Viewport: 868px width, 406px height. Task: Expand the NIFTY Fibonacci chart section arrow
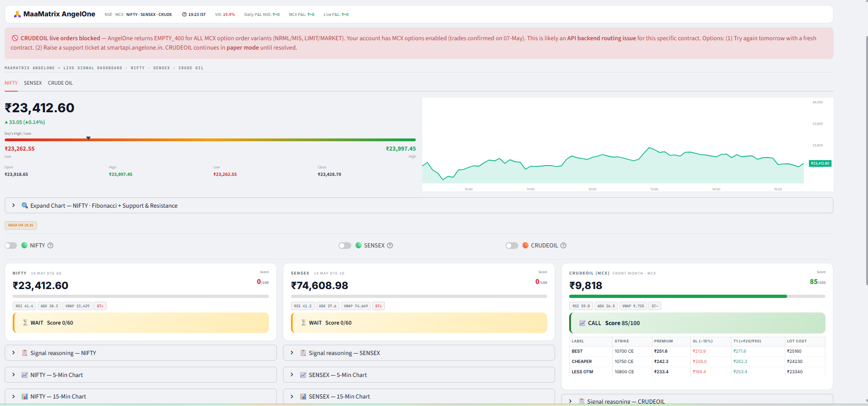click(x=14, y=205)
